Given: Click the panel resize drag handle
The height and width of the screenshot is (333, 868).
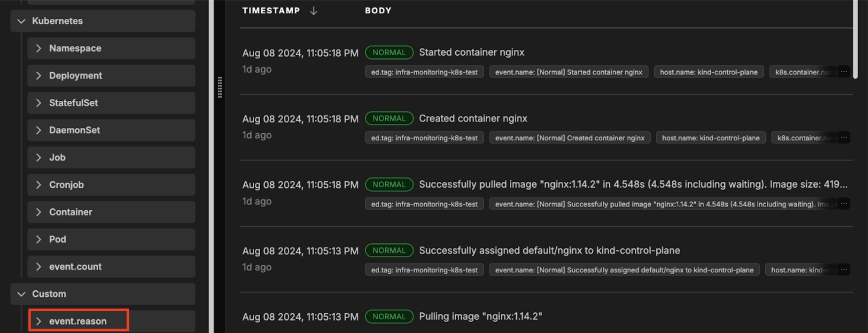Looking at the screenshot, I should (x=220, y=87).
